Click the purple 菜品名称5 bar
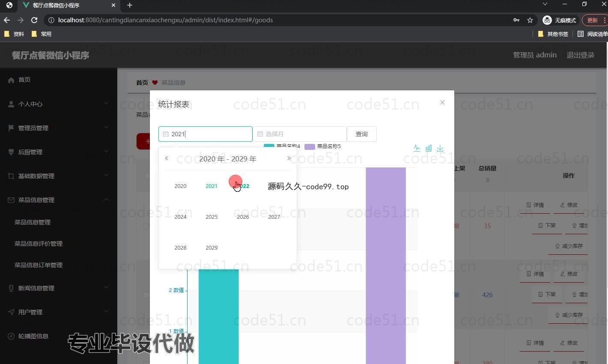The image size is (608, 364). click(x=386, y=266)
